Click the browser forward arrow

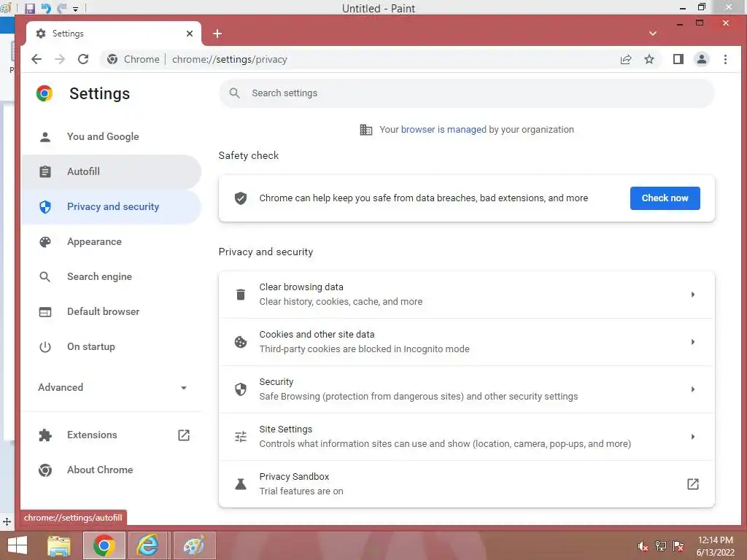coord(60,59)
